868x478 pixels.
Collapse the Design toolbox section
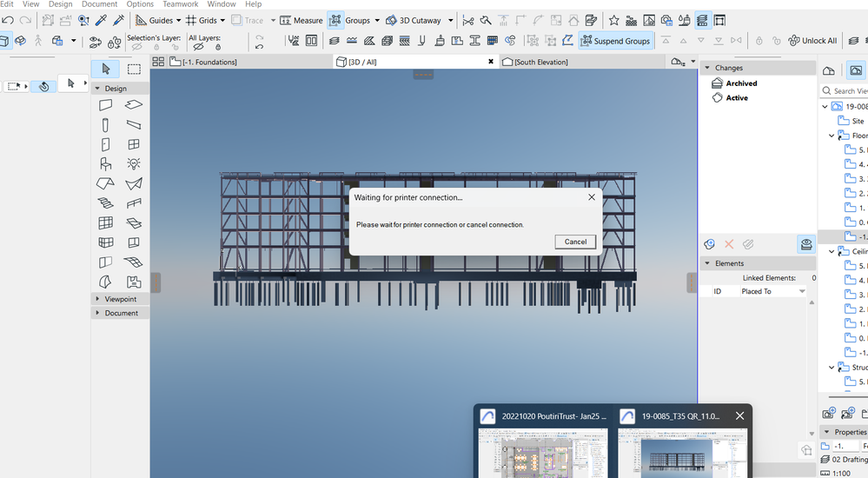pos(97,88)
